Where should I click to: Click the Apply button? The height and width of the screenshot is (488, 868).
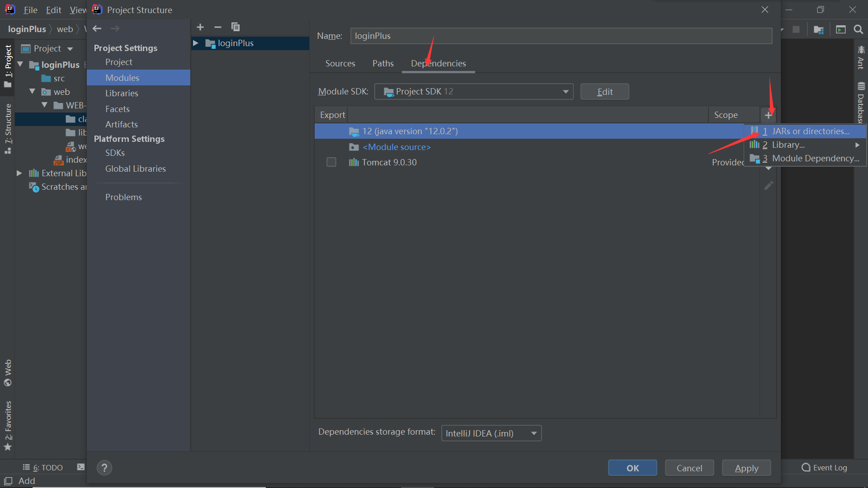pyautogui.click(x=746, y=468)
